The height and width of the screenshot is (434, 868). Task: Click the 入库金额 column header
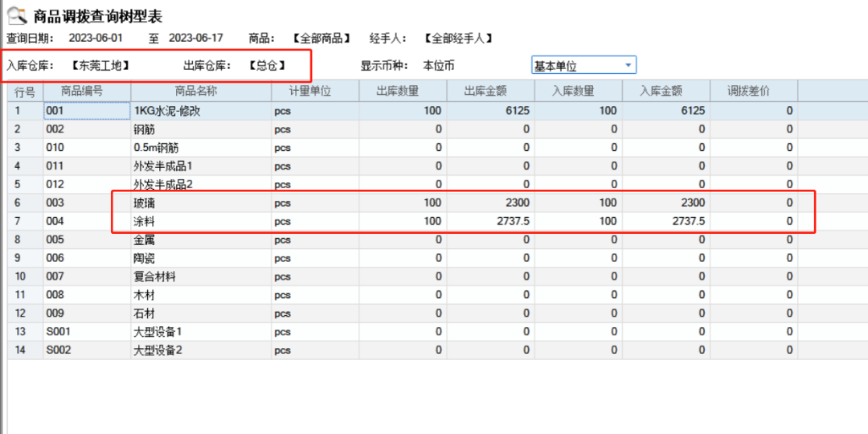click(665, 92)
